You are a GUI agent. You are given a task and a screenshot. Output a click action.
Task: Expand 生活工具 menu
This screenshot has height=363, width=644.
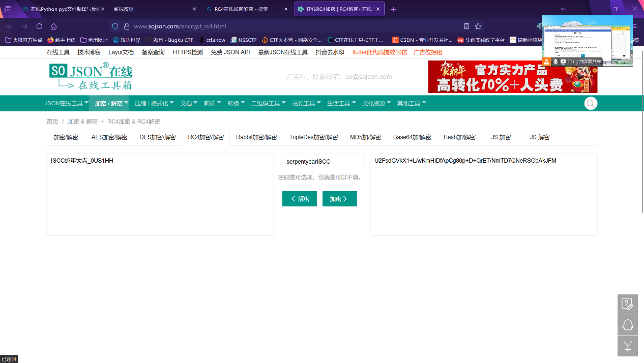coord(341,103)
